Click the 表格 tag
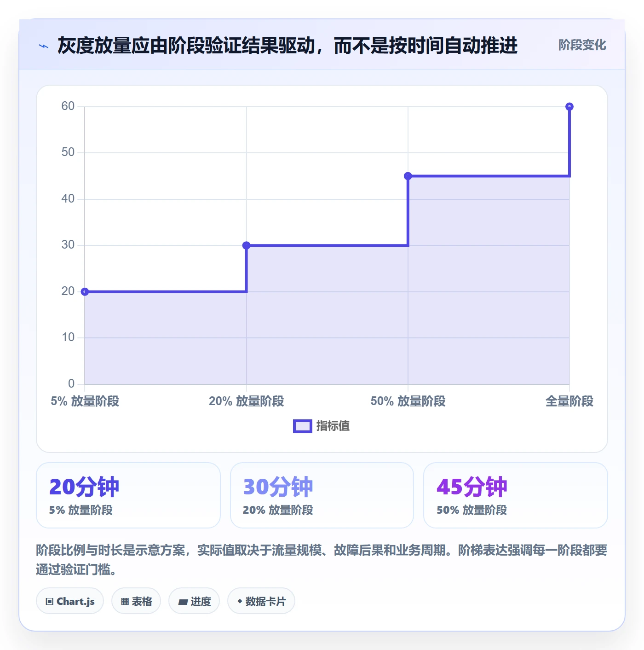The height and width of the screenshot is (650, 644). [x=136, y=601]
